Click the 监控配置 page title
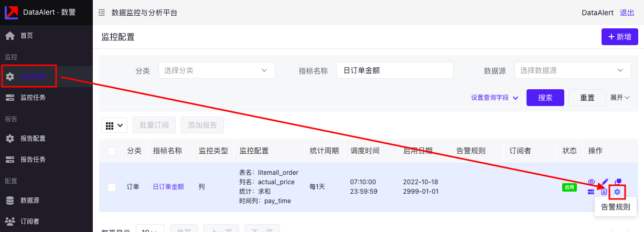Image resolution: width=644 pixels, height=232 pixels. click(x=118, y=37)
